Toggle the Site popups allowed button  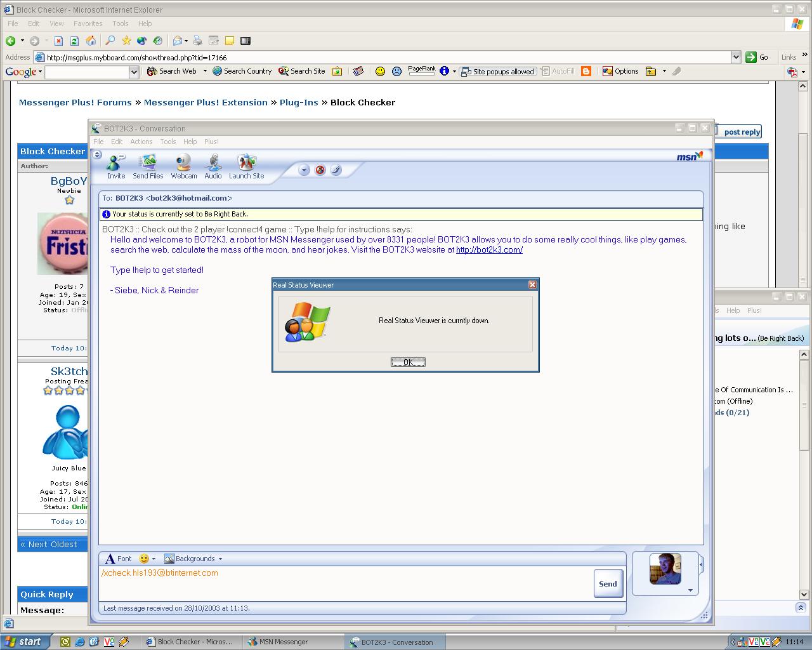[x=499, y=71]
